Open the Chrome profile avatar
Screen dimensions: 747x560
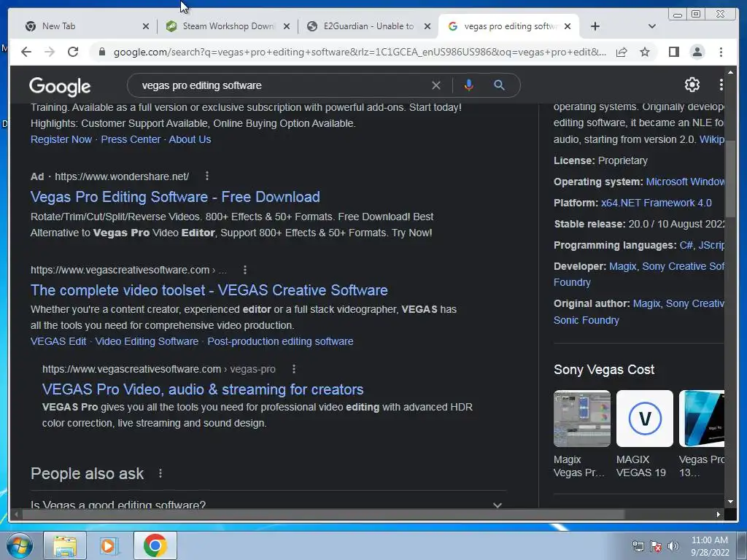click(697, 52)
